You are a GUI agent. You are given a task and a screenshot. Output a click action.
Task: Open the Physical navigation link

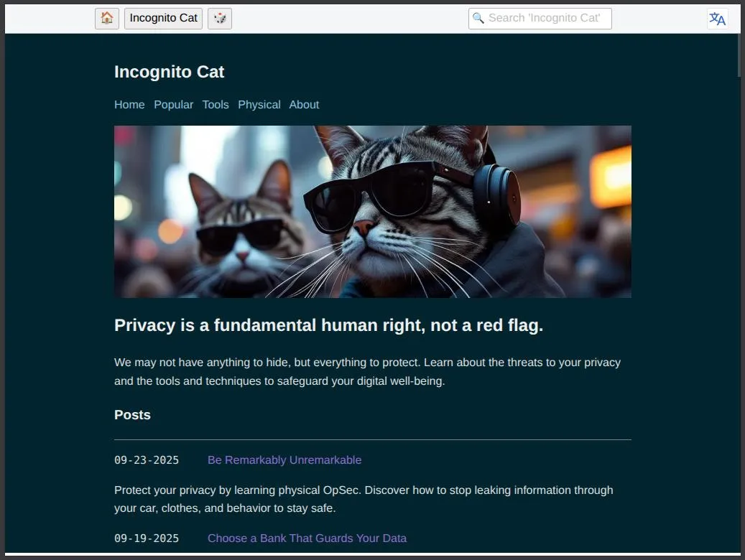pyautogui.click(x=259, y=105)
